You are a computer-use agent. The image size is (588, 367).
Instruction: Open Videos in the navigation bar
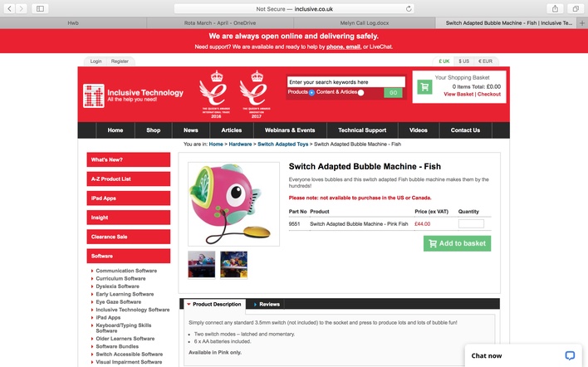tap(419, 130)
